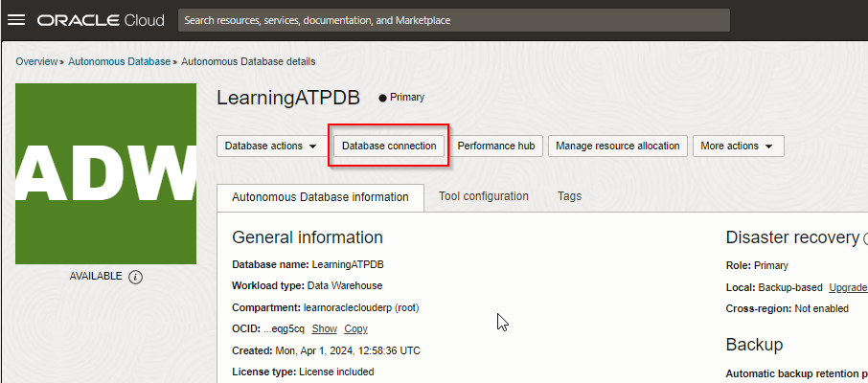
Task: Click the info icon beside AVAILABLE
Action: point(136,277)
